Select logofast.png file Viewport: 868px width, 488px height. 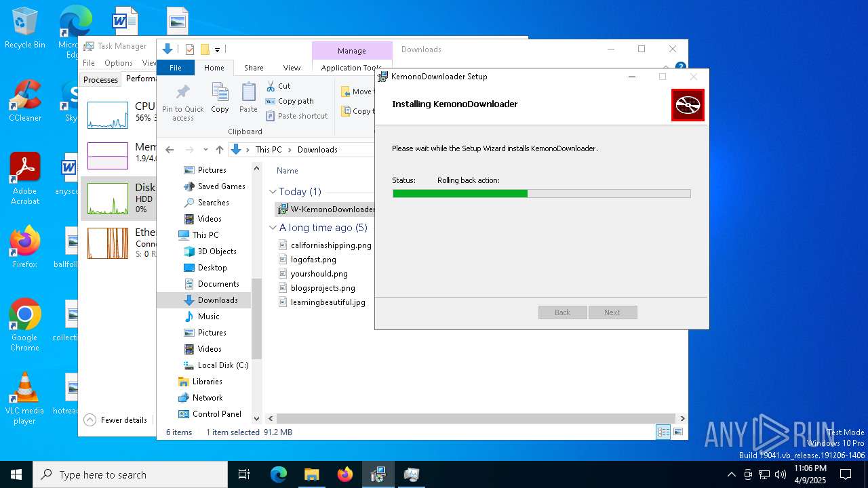click(307, 260)
